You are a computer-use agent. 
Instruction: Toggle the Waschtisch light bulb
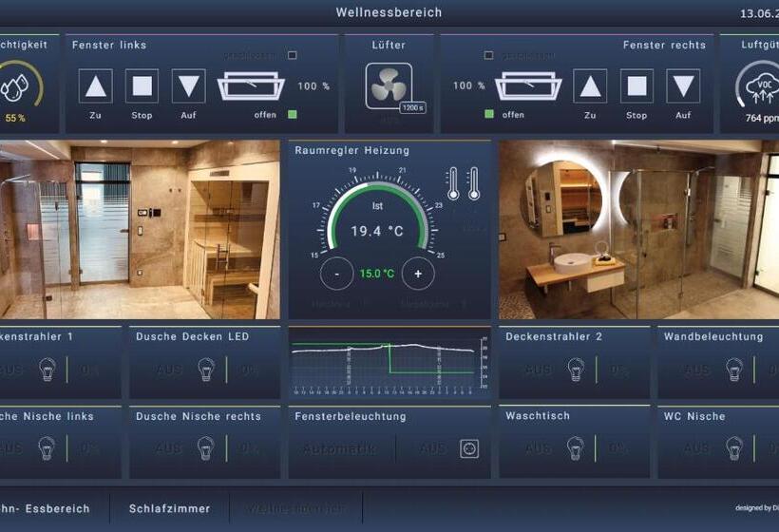[576, 448]
